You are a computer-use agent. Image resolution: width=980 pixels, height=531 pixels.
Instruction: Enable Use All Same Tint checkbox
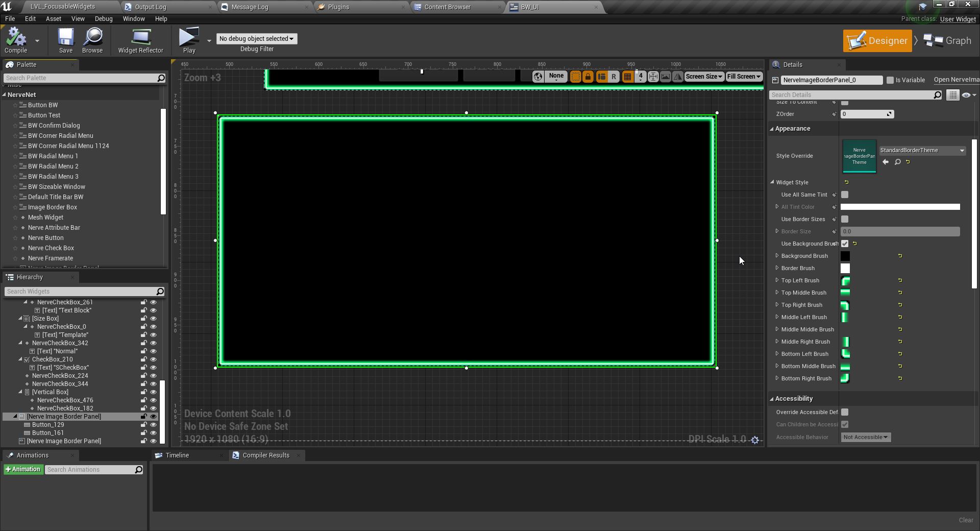click(x=845, y=195)
